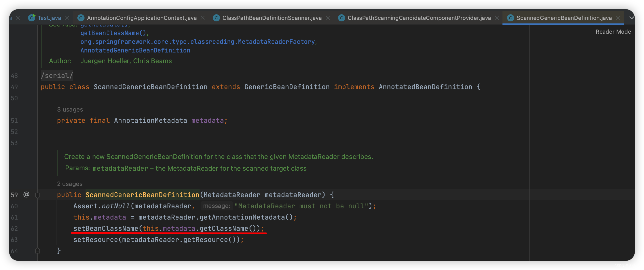Click getClassName() on line 62

228,228
